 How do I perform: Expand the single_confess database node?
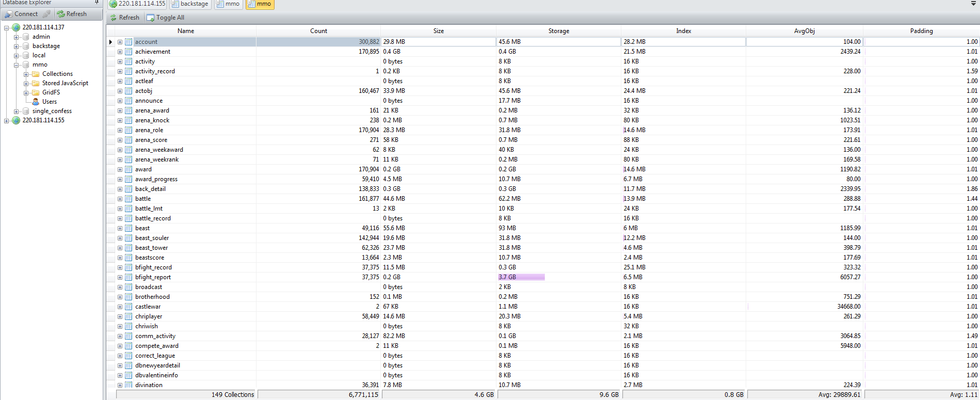click(17, 111)
